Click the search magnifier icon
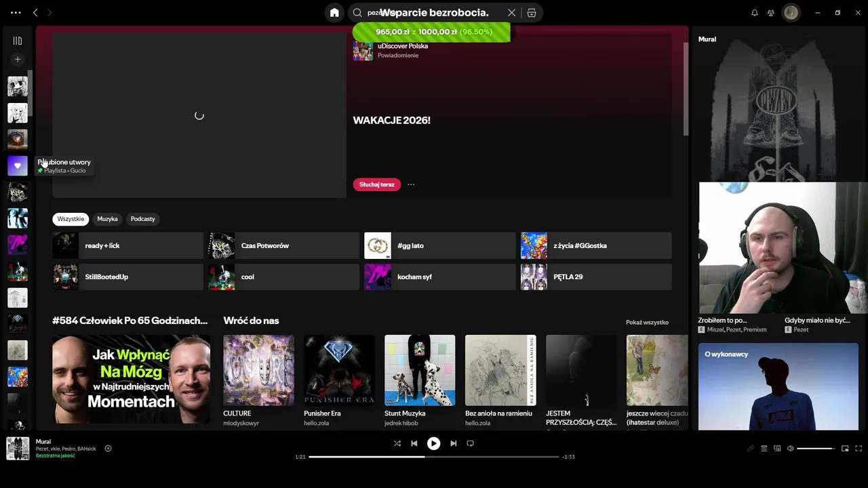The height and width of the screenshot is (488, 868). tap(357, 13)
